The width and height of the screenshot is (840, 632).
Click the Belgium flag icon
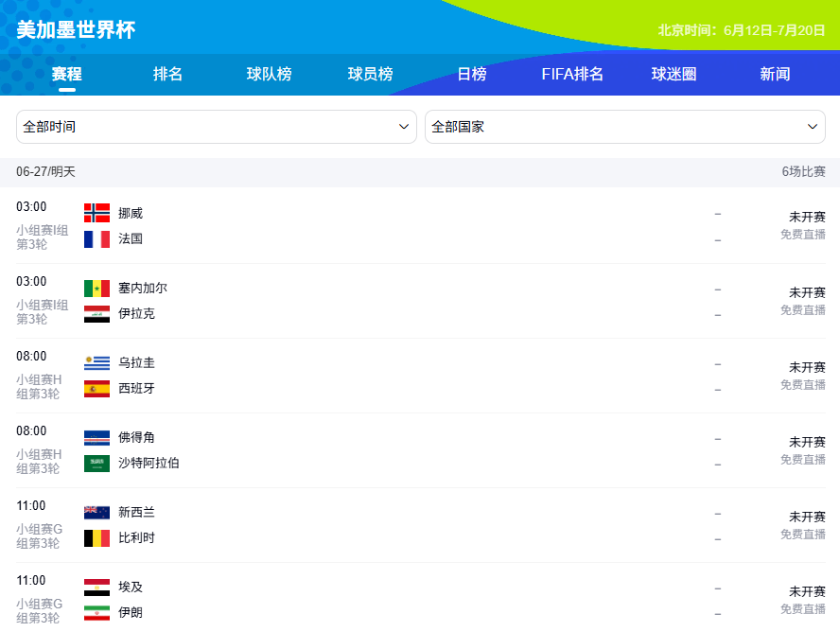click(97, 537)
